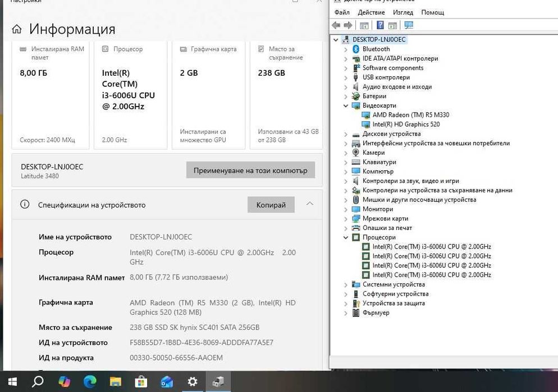This screenshot has height=392, width=558.
Task: Click the Място за съхранение 238 GB card
Action: (286, 95)
